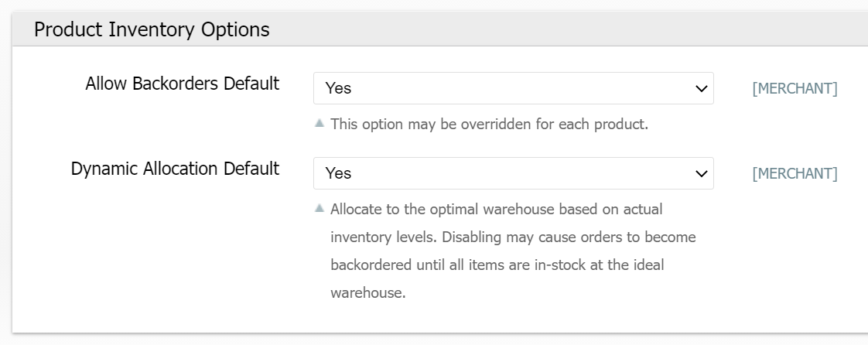Click the [MERCHANT] scope tag beside Allow Backorders

[x=795, y=89]
